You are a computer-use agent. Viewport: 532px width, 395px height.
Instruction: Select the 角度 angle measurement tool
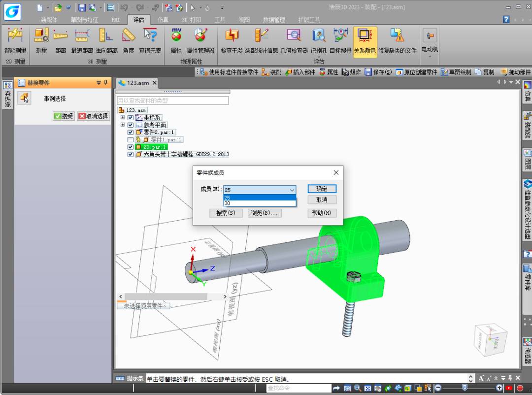129,36
